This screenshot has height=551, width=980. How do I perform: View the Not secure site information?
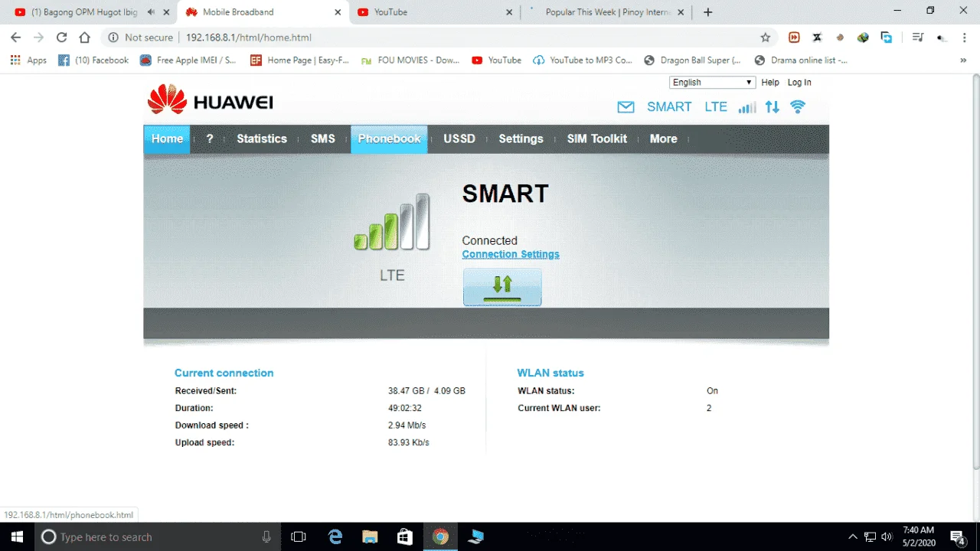(x=140, y=37)
